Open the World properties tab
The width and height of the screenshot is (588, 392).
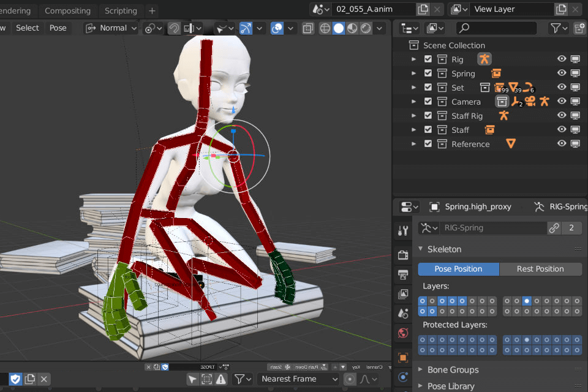(403, 333)
